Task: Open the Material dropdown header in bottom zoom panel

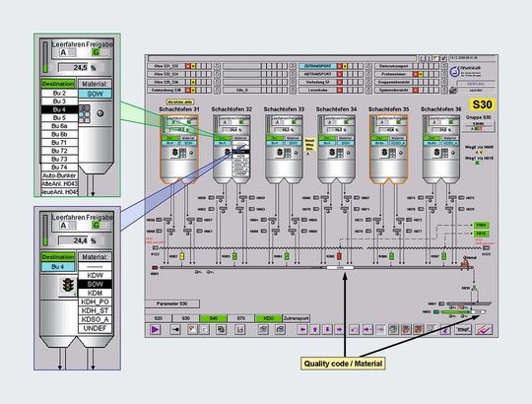Action: coord(95,257)
